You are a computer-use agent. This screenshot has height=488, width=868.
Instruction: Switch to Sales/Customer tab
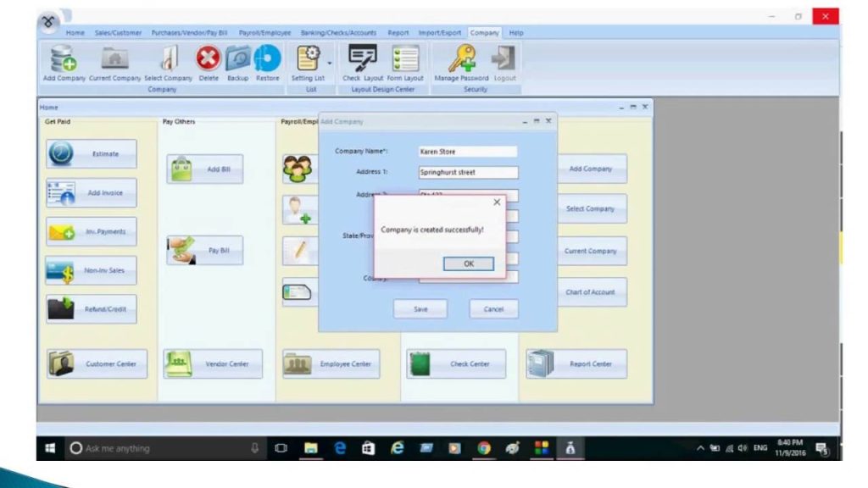click(118, 33)
